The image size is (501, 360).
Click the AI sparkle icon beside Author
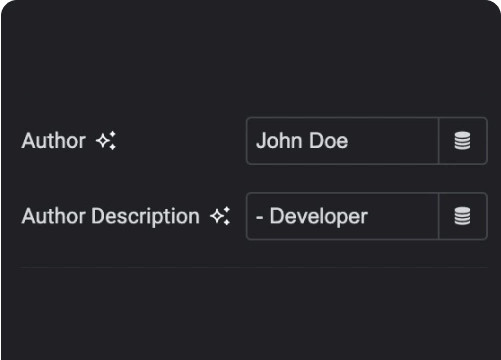[x=106, y=141]
